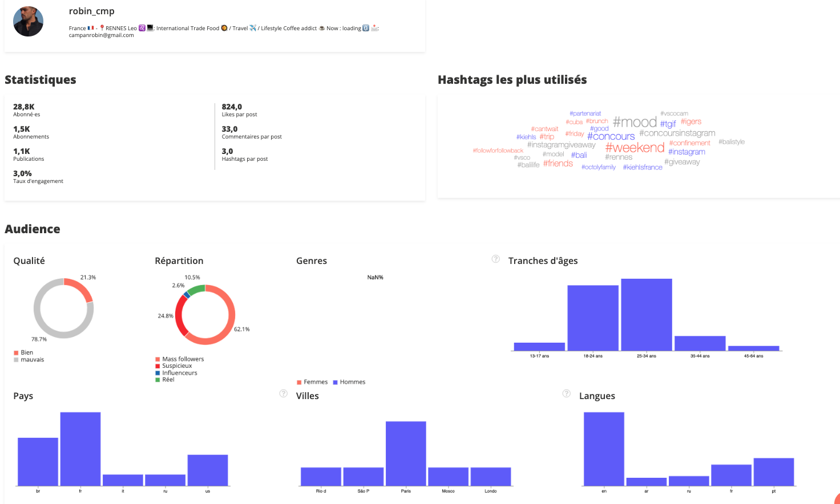
Task: Toggle the mauvais legend entry
Action: coord(29,360)
